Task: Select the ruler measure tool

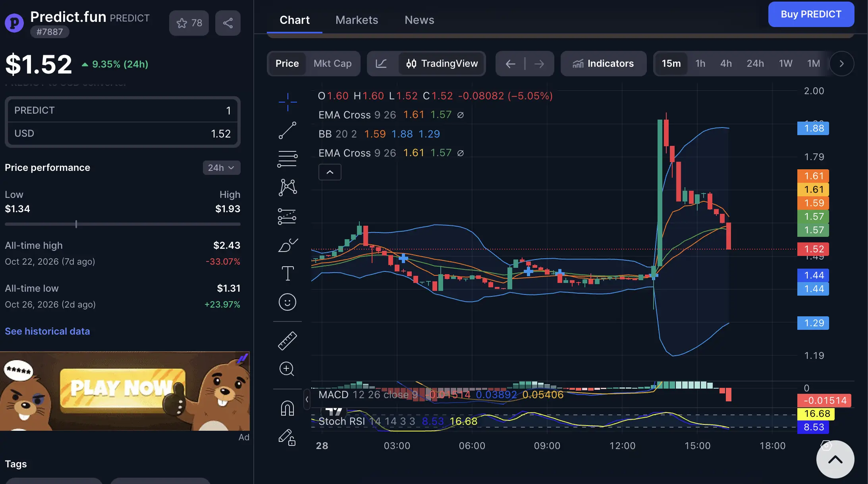Action: (x=287, y=341)
